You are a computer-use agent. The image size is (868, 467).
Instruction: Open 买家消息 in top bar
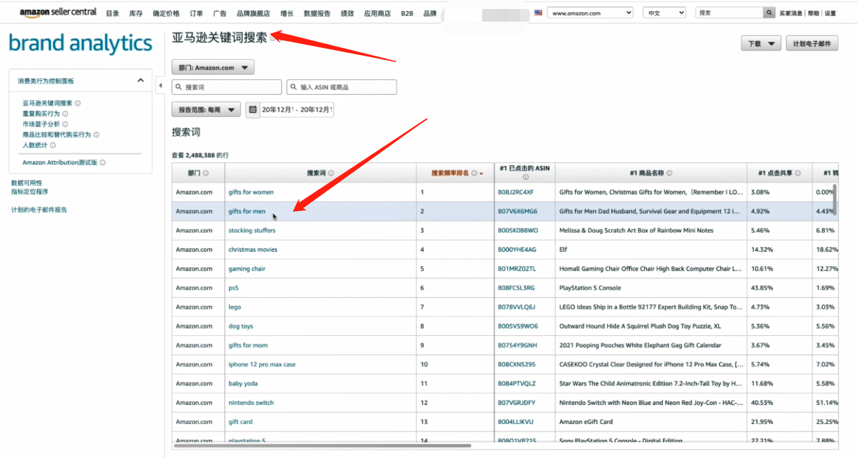click(791, 13)
